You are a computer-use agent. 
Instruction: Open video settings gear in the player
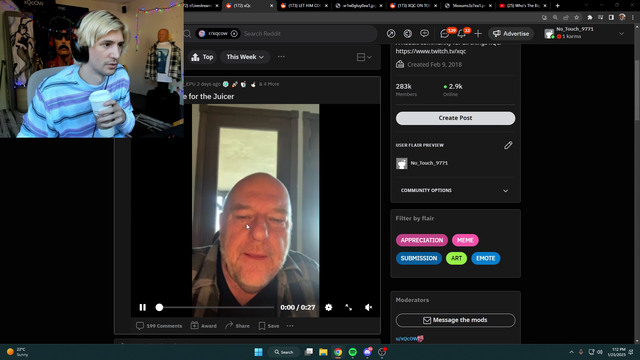click(329, 307)
